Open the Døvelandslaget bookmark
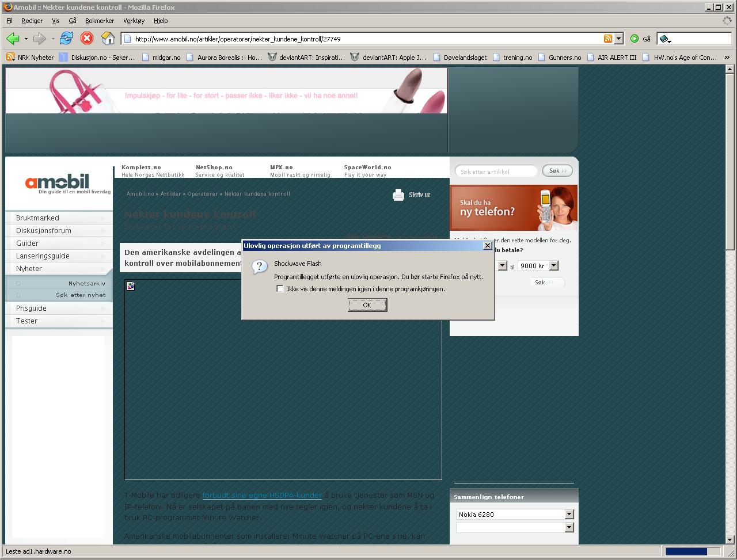Image resolution: width=737 pixels, height=560 pixels. 459,57
